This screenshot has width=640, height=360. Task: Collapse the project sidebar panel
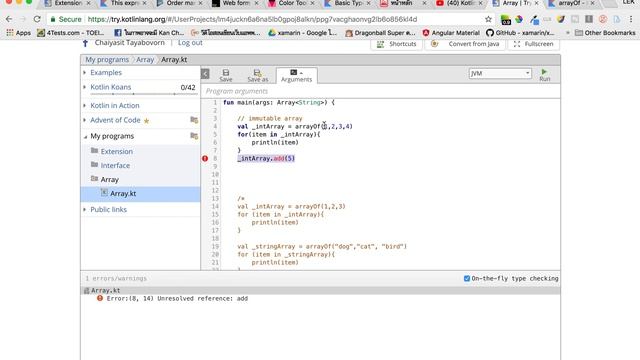pyautogui.click(x=205, y=74)
